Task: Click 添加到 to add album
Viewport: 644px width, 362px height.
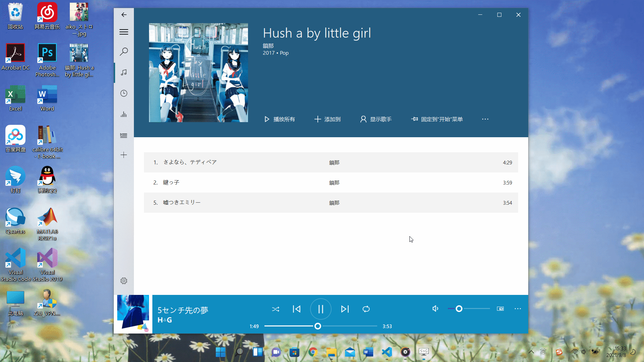Action: coord(328,119)
